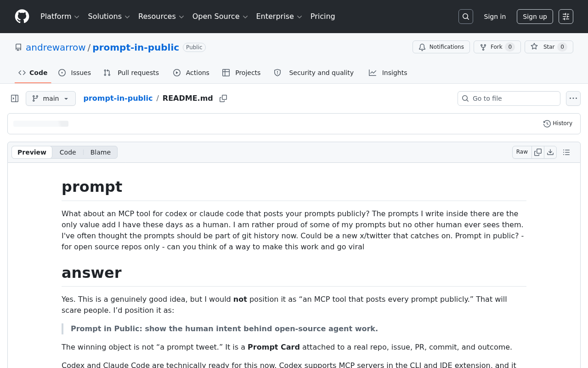Expand the Platform menu

(60, 17)
